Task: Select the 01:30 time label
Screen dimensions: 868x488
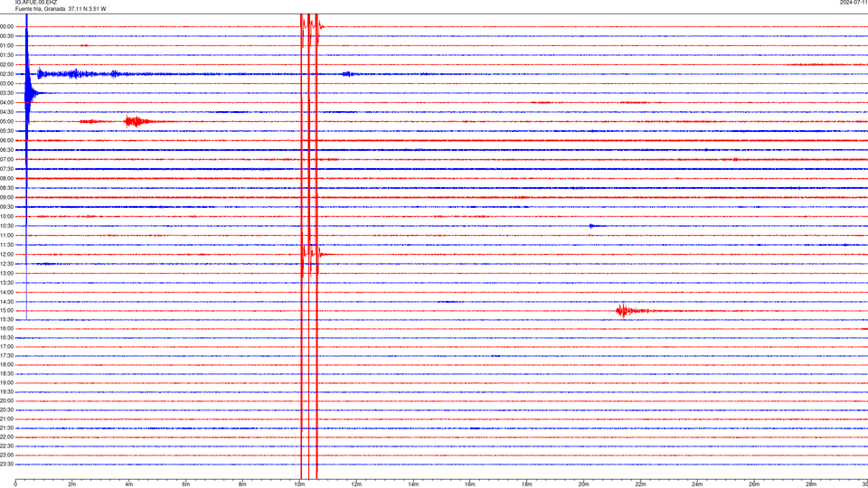Action: click(6, 55)
